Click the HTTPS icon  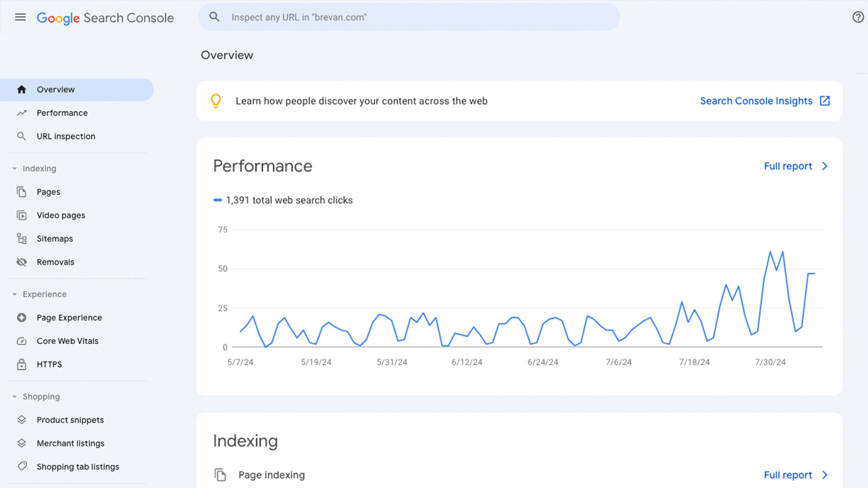pos(21,364)
